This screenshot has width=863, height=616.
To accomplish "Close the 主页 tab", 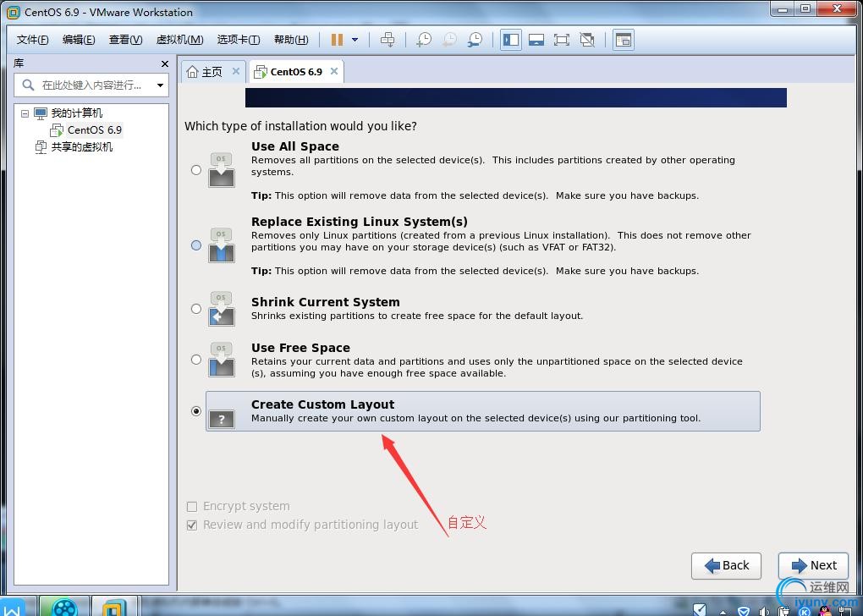I will [235, 71].
